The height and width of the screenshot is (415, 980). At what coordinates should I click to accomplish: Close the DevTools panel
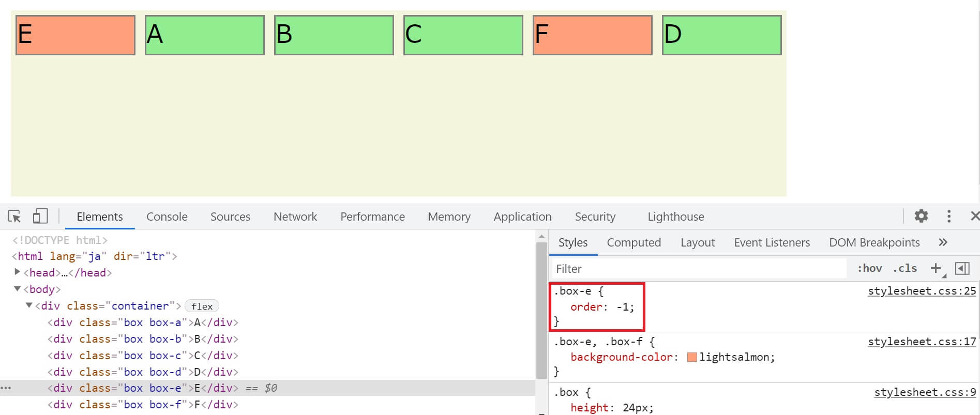point(974,216)
